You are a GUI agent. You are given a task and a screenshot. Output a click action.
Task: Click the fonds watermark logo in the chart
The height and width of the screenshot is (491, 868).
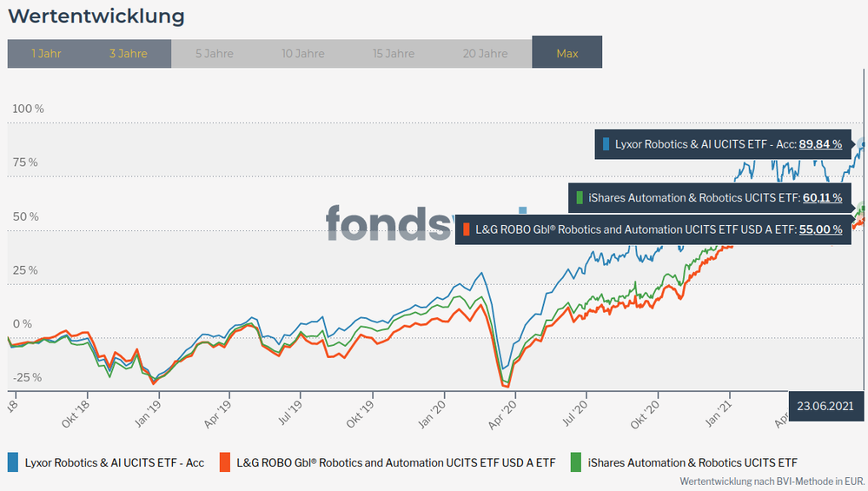pyautogui.click(x=389, y=222)
